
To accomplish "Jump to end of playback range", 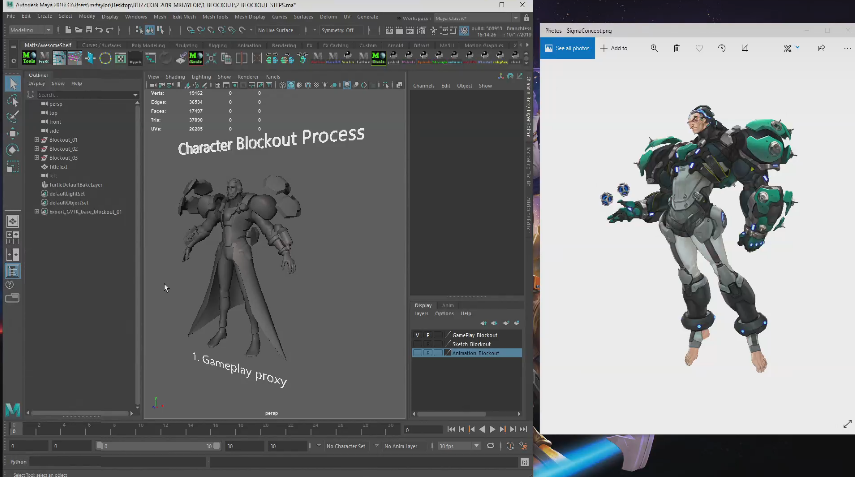I will [523, 430].
